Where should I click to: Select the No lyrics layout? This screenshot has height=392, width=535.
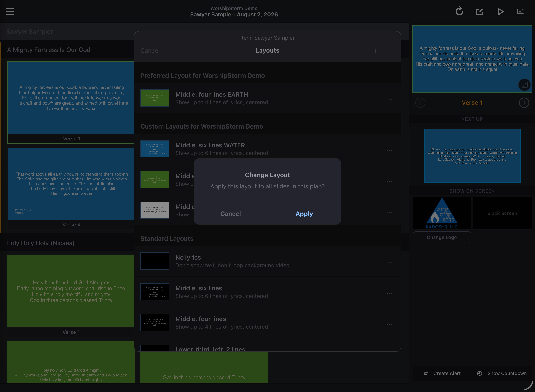tap(267, 261)
